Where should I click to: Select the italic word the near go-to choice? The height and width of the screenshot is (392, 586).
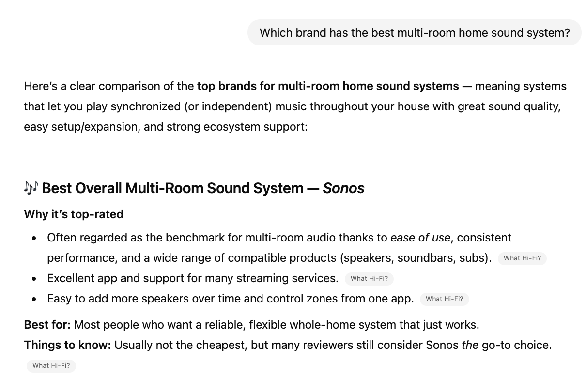[469, 345]
